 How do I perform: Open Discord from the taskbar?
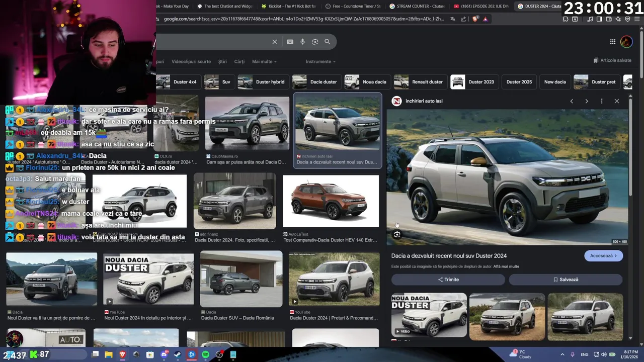click(x=164, y=354)
